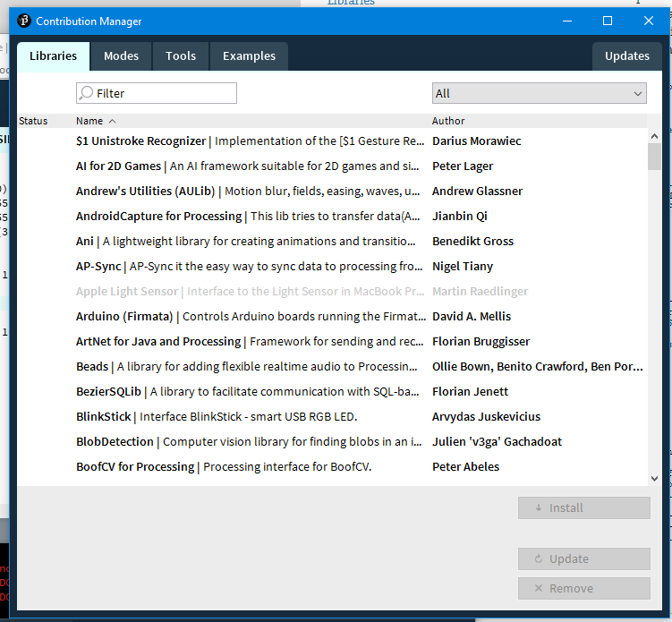This screenshot has height=622, width=672.
Task: Click author Andrew Glassner
Action: [x=478, y=192]
